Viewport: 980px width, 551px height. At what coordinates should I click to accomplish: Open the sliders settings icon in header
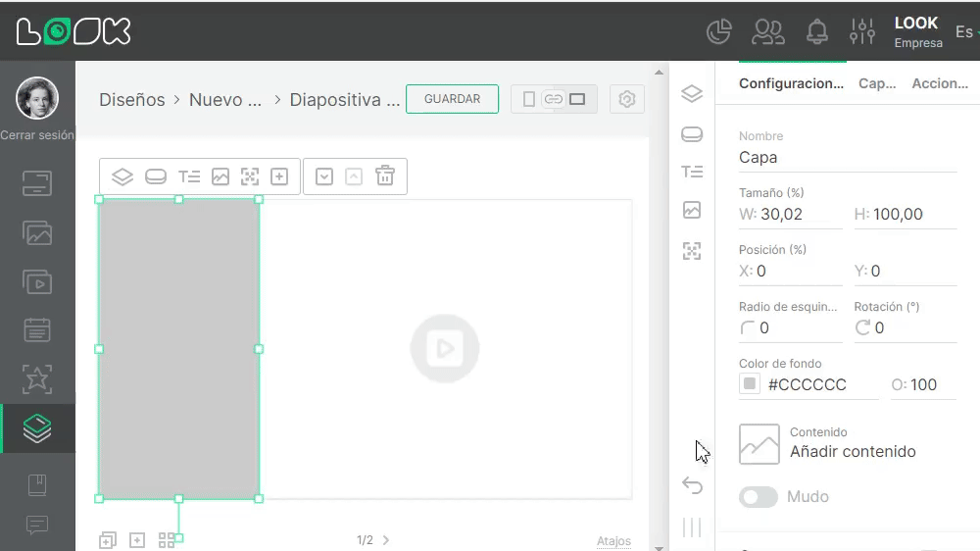(x=862, y=31)
